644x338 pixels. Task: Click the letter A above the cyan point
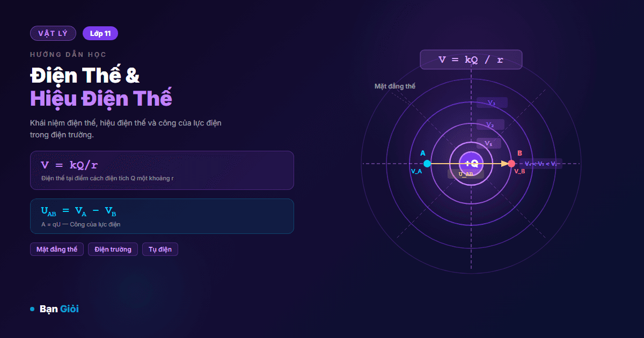click(423, 153)
